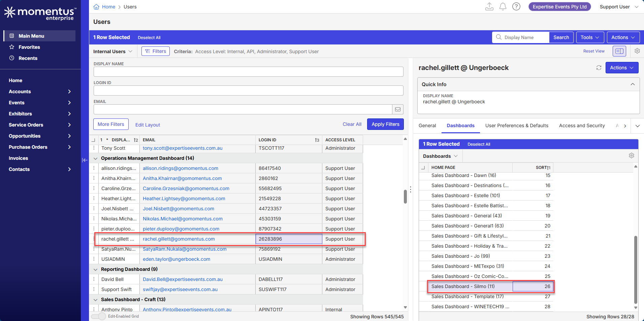
Task: Click the Login ID filter field
Action: 248,91
